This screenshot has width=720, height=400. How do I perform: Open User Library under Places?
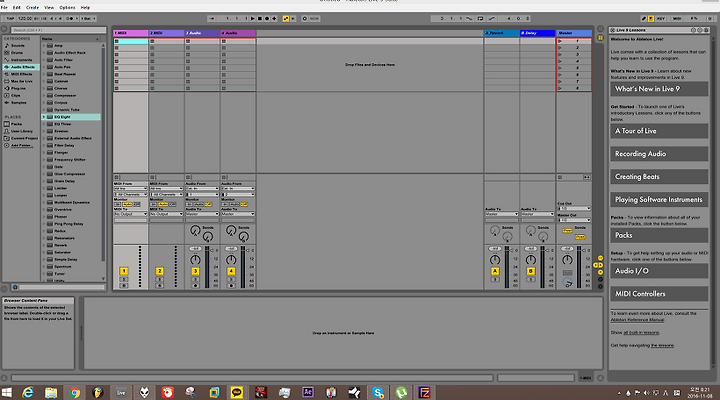pyautogui.click(x=22, y=131)
